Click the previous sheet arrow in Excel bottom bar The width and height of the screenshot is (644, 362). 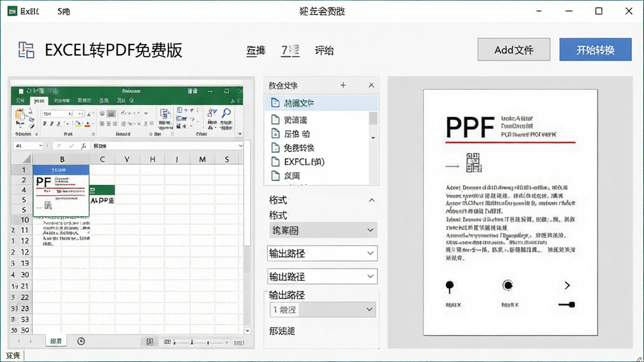point(18,341)
